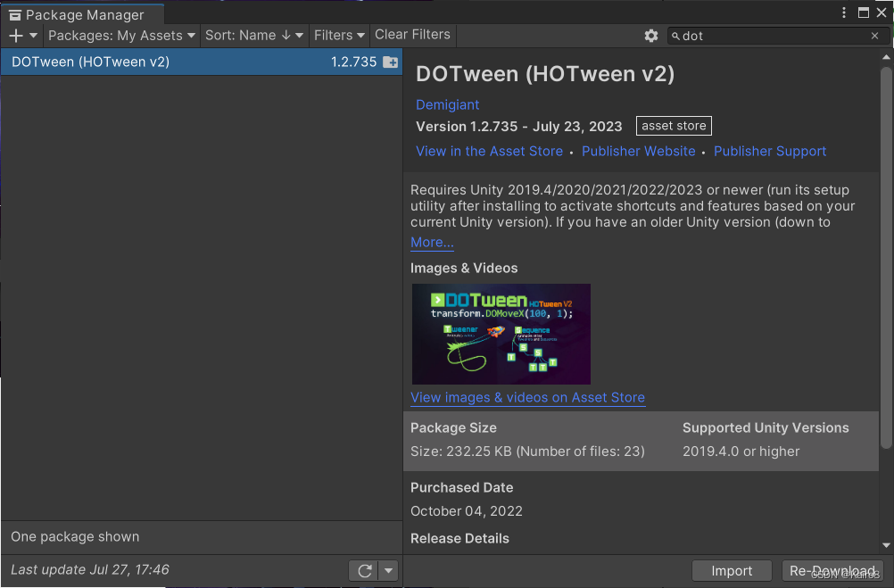The image size is (894, 588).
Task: Open the Demigiant publisher link
Action: tap(448, 105)
